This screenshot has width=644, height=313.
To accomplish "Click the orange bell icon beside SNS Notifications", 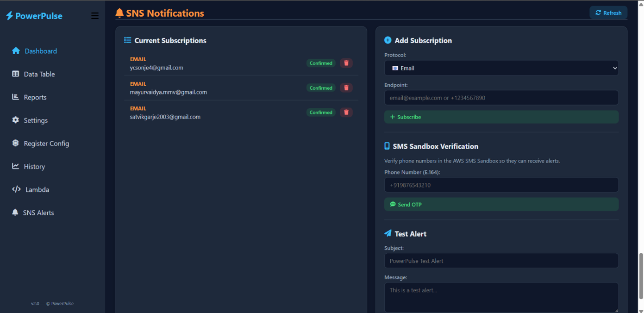I will click(x=119, y=13).
